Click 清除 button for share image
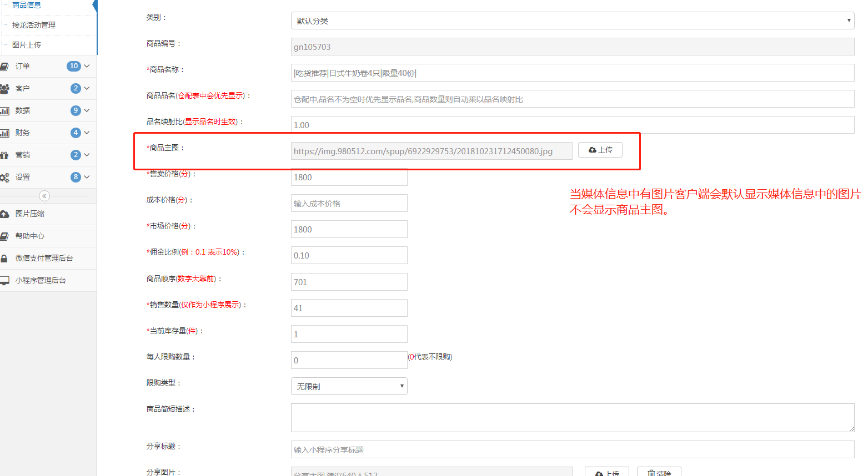This screenshot has height=476, width=868. [659, 472]
